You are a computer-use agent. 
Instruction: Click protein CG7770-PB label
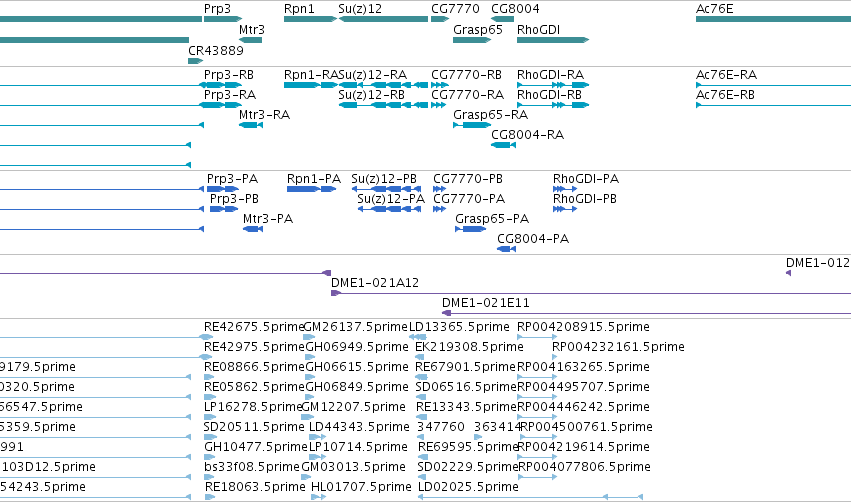(x=467, y=179)
